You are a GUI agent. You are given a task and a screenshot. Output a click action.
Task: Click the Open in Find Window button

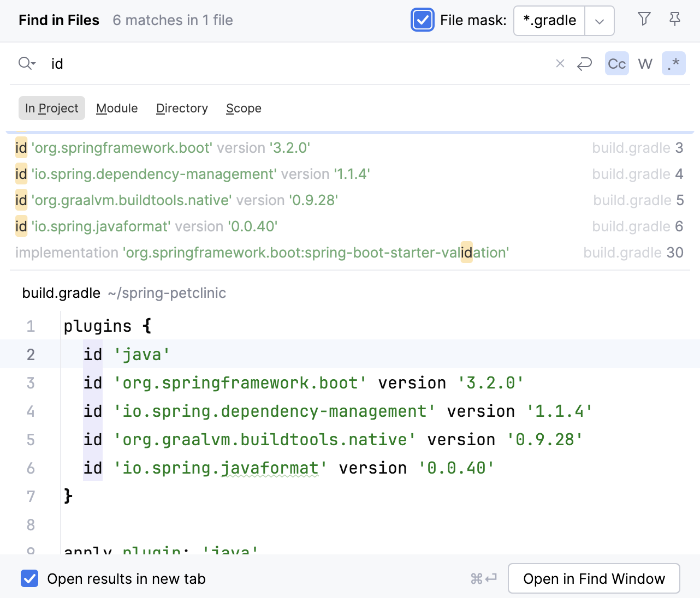[594, 578]
